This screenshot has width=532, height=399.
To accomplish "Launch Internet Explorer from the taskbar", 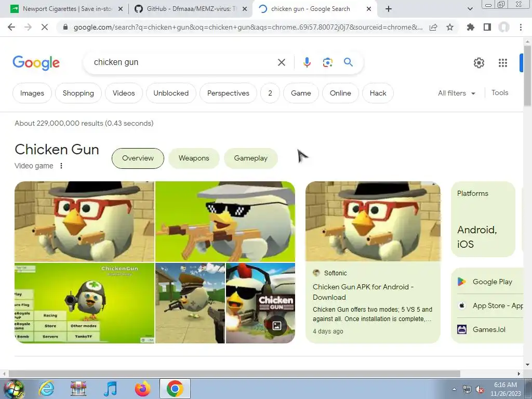I will tap(46, 389).
